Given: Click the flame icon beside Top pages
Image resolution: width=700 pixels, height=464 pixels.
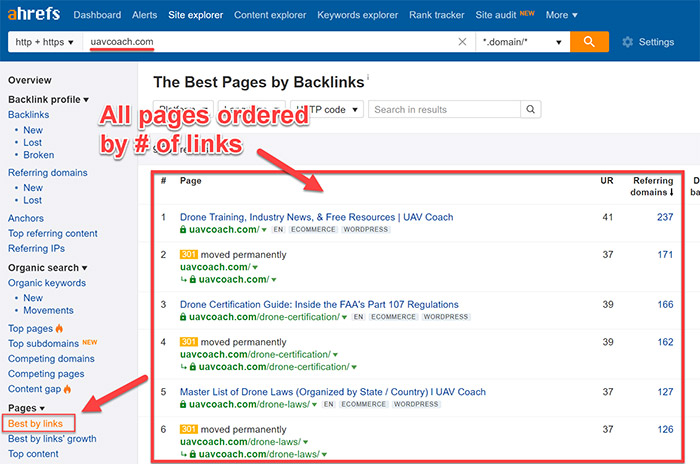Looking at the screenshot, I should tap(59, 328).
